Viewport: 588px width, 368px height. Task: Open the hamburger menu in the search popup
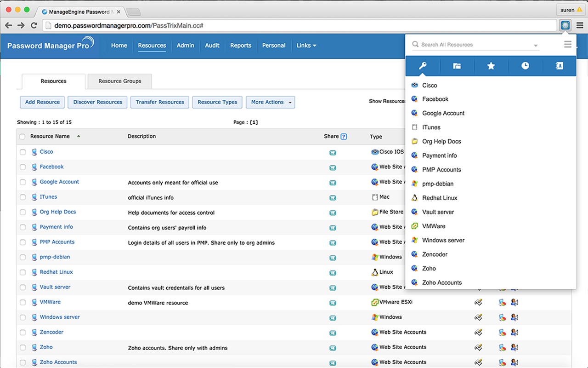(x=568, y=44)
